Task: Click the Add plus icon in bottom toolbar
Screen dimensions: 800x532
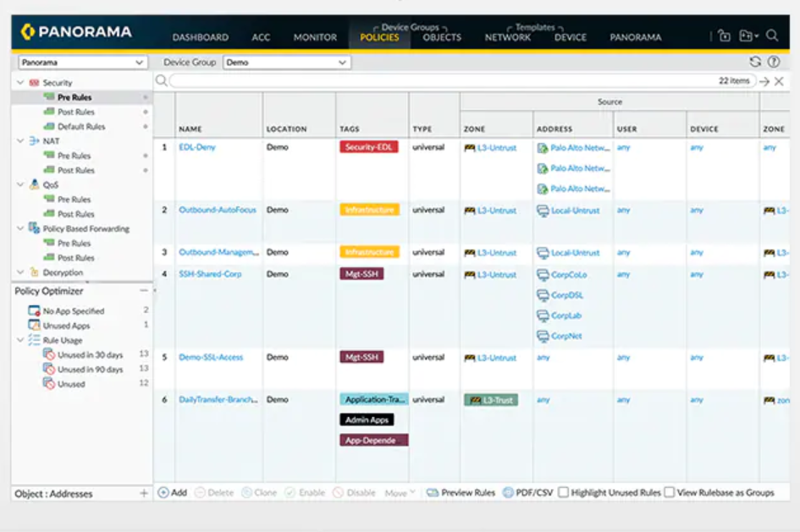Action: click(163, 493)
